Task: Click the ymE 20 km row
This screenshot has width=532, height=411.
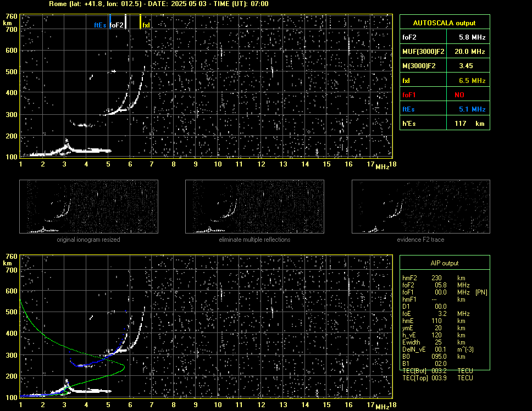Action: [433, 328]
